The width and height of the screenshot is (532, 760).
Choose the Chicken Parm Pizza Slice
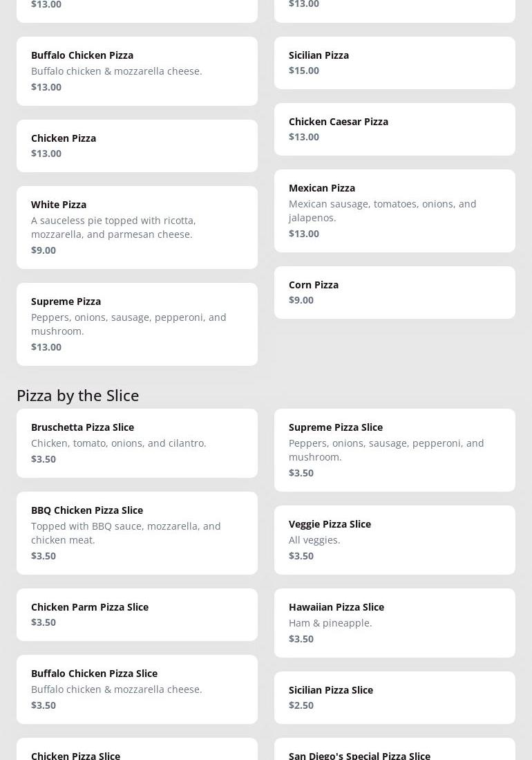tap(137, 615)
